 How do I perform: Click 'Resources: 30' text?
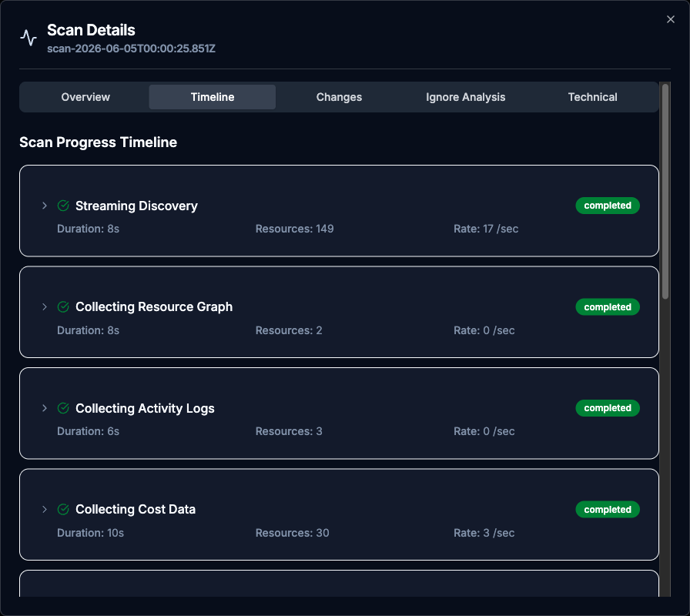point(292,533)
